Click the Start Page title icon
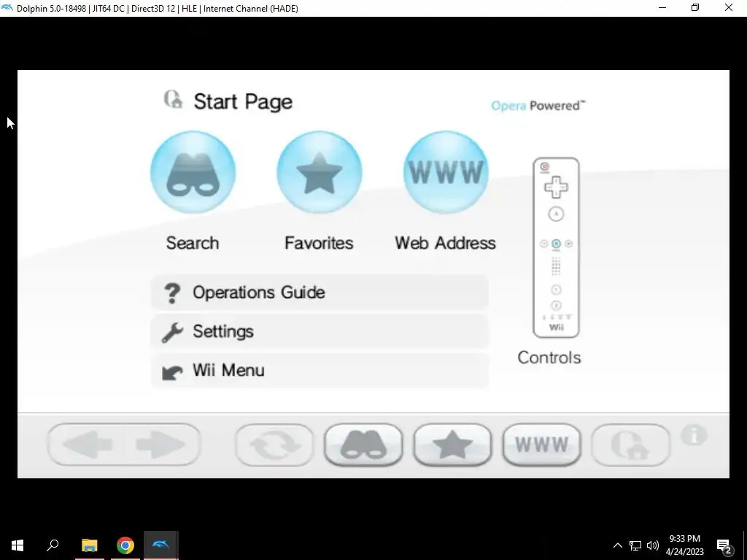This screenshot has width=747, height=560. point(174,99)
